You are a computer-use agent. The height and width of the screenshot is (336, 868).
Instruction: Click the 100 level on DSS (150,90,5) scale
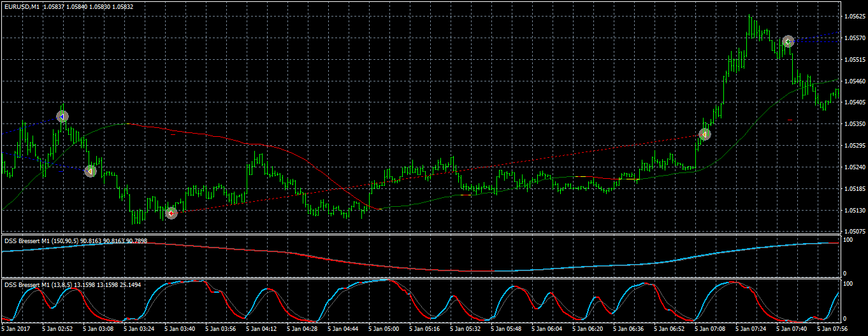pos(848,240)
